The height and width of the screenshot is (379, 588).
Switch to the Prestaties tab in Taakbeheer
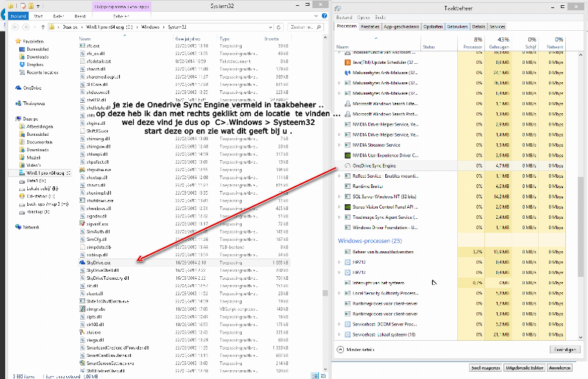[370, 26]
